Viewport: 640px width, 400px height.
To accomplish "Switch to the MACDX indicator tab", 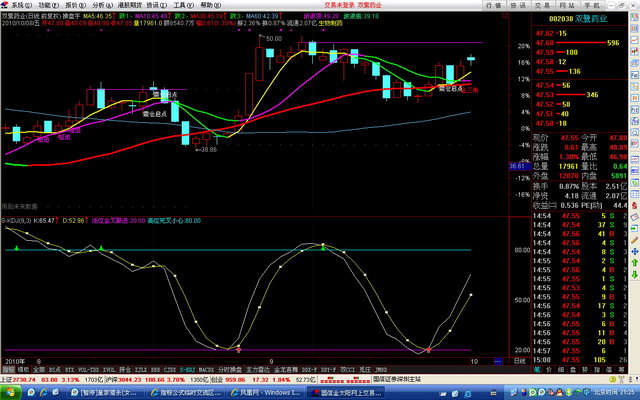I will [x=206, y=369].
